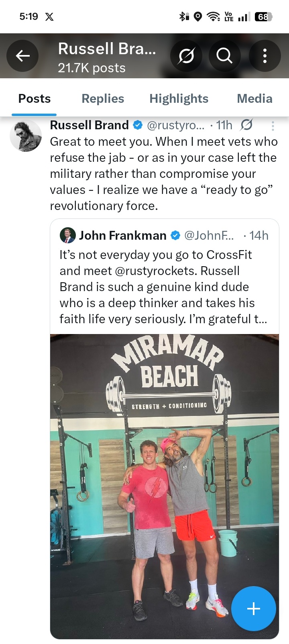
Task: Tap the search magnifier icon
Action: [x=224, y=56]
